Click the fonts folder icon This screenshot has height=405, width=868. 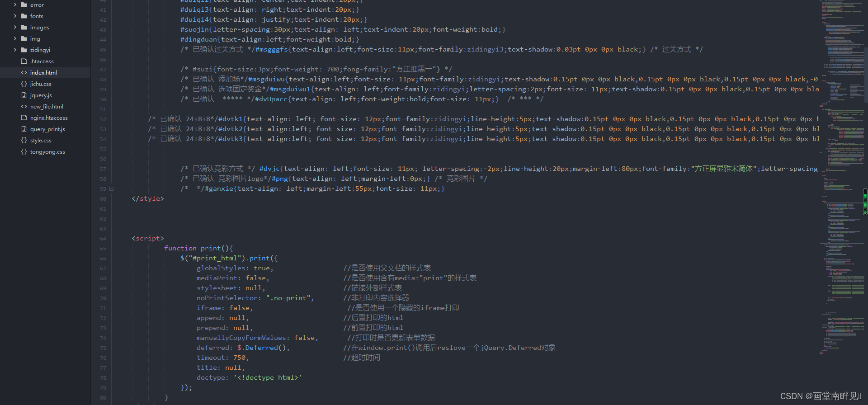tap(24, 16)
